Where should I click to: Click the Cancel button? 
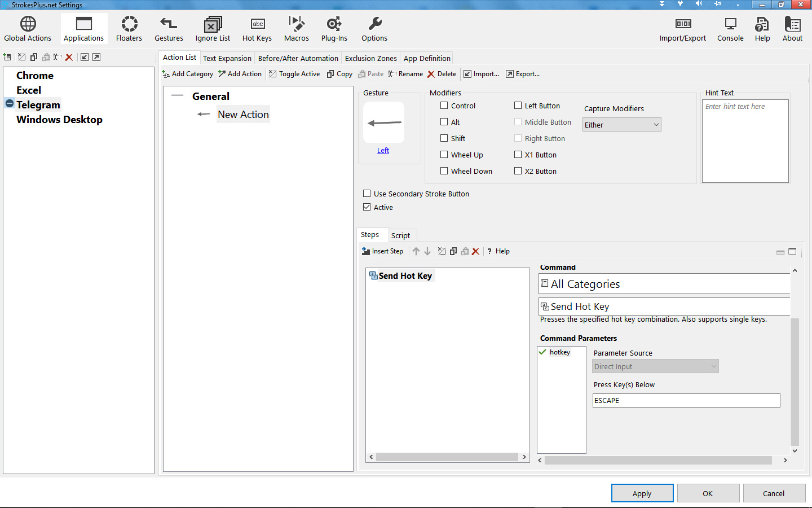(x=774, y=493)
